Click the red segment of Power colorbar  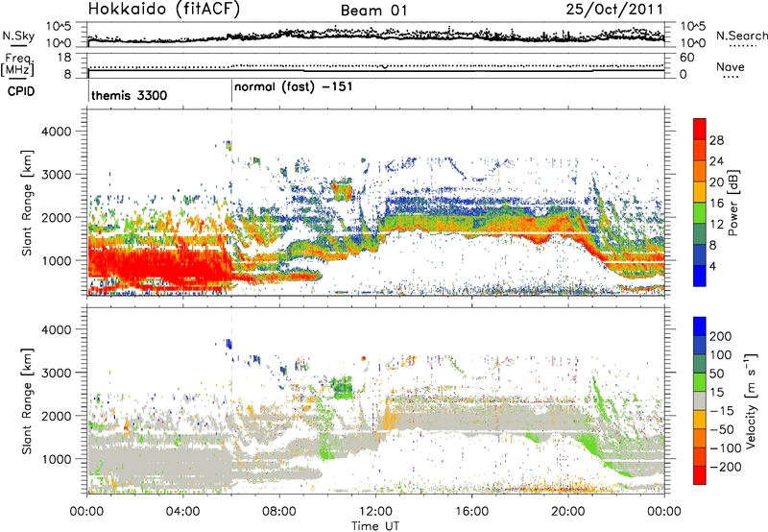[700, 130]
